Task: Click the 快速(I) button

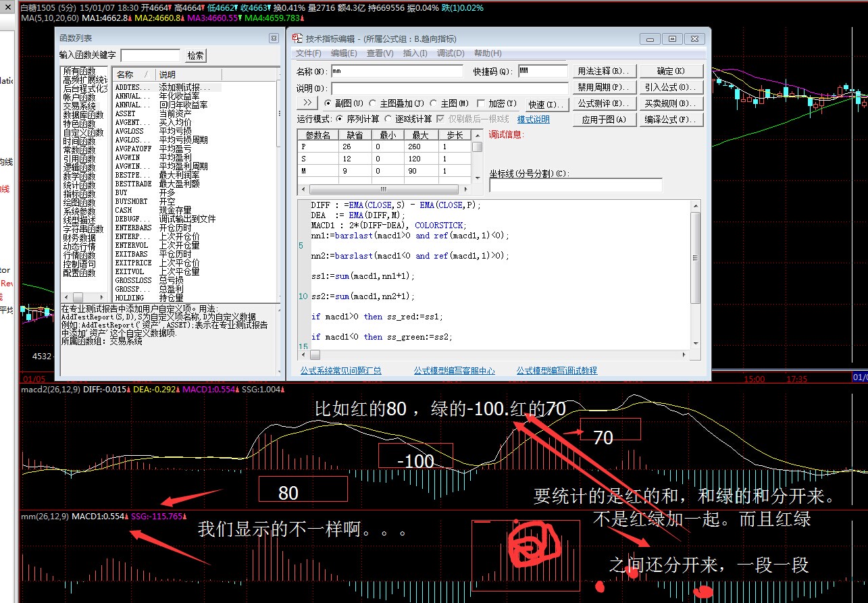Action: click(x=546, y=105)
